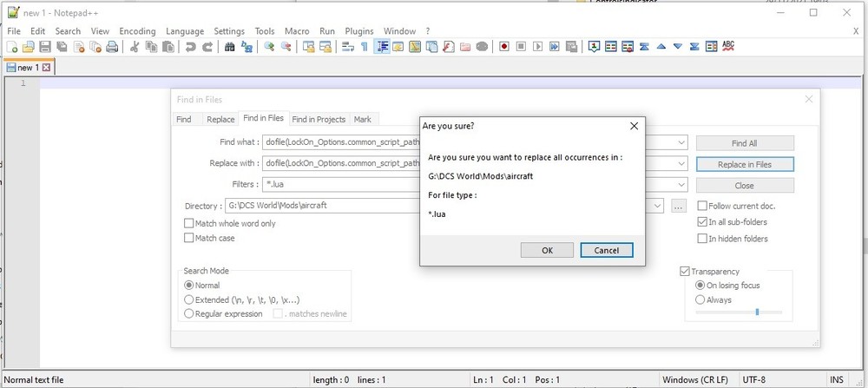The width and height of the screenshot is (868, 388).
Task: Click the Playback macro icon
Action: click(x=537, y=47)
